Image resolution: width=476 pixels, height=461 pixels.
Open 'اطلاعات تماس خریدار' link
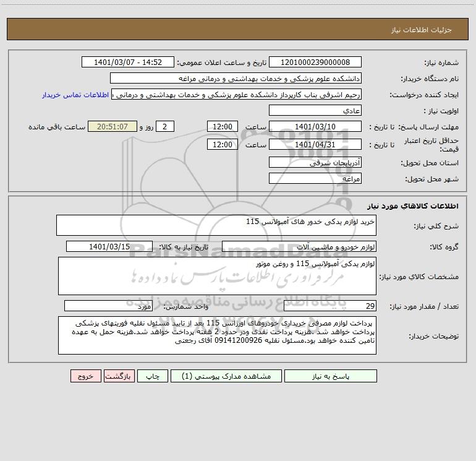pyautogui.click(x=75, y=95)
